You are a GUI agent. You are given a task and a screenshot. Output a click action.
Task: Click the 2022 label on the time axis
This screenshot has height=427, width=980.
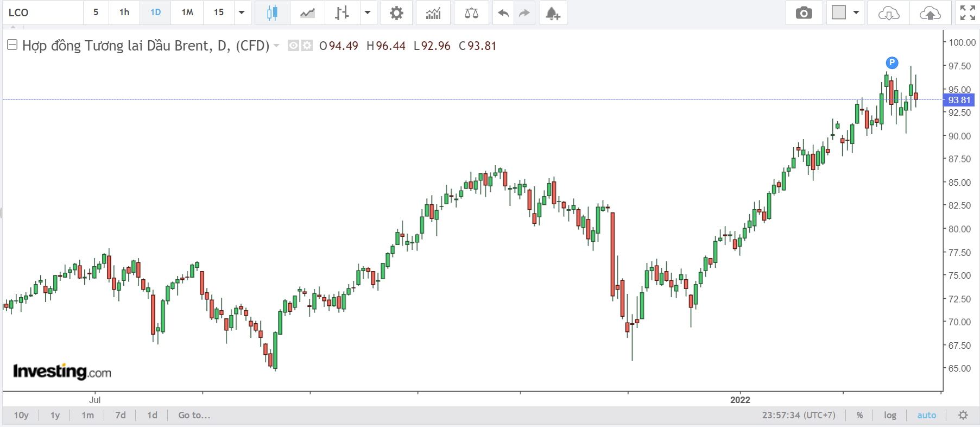[x=740, y=400]
